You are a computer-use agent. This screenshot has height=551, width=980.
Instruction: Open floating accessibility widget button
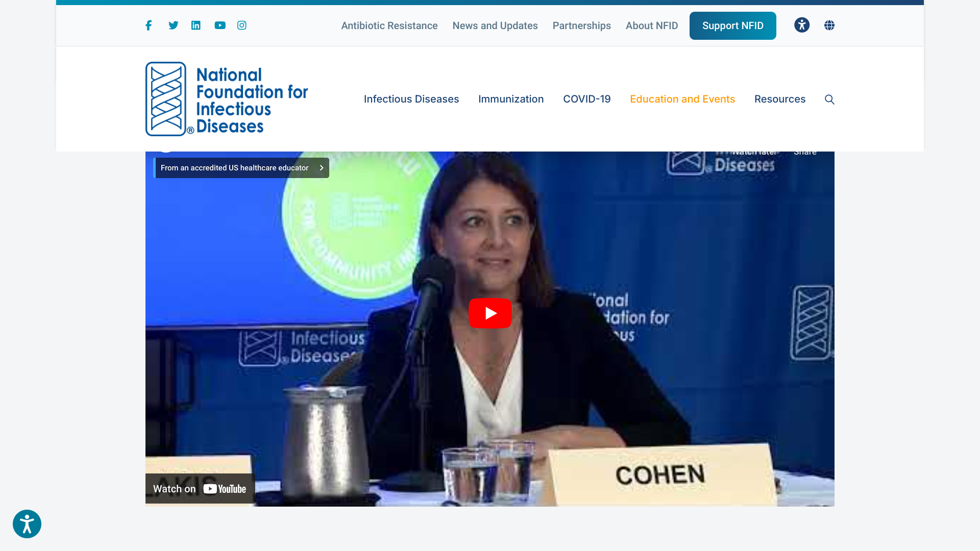point(27,524)
